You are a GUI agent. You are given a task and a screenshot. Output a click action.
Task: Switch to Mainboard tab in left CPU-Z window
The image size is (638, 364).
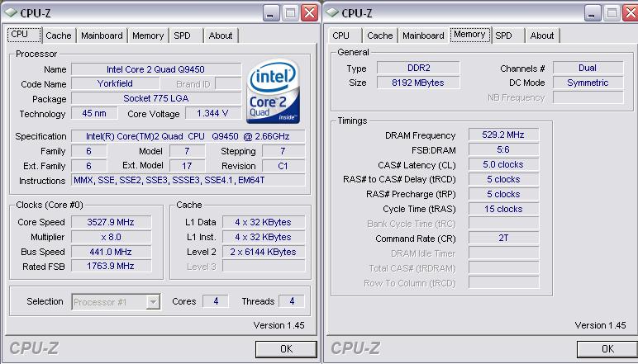pos(102,35)
